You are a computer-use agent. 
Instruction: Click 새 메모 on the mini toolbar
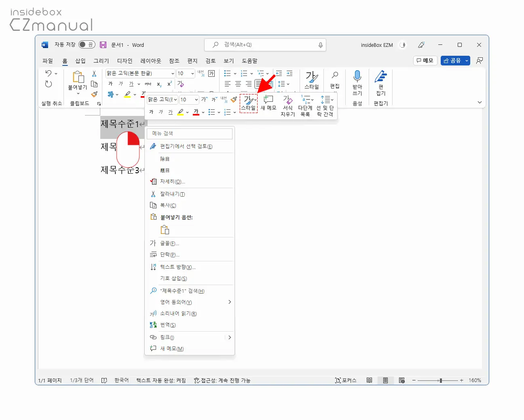tap(268, 103)
